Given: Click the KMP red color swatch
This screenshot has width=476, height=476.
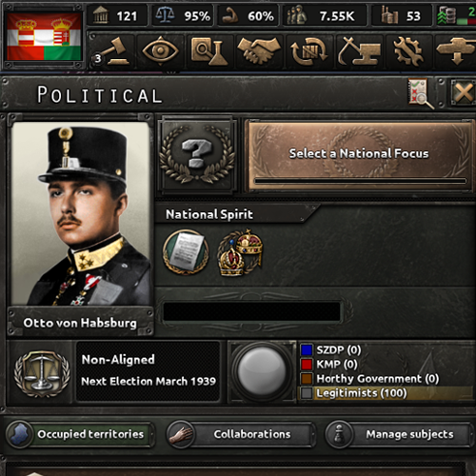Looking at the screenshot, I should [x=307, y=365].
